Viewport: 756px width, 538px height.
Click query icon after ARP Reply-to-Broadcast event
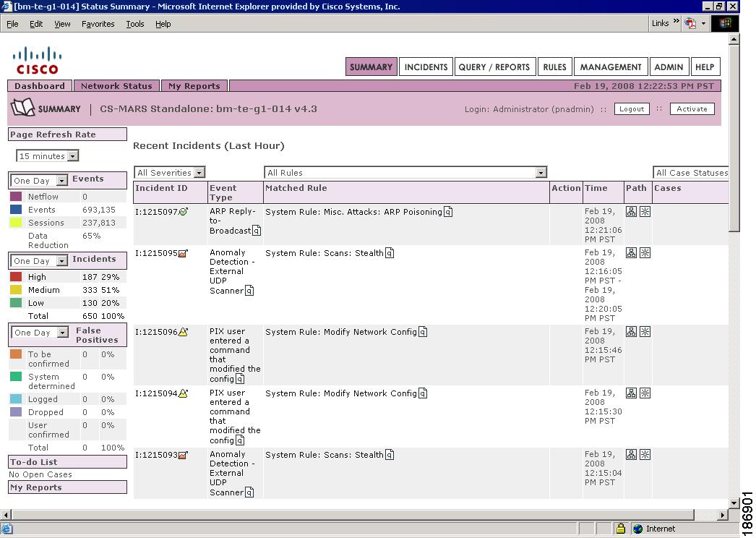pyautogui.click(x=257, y=231)
